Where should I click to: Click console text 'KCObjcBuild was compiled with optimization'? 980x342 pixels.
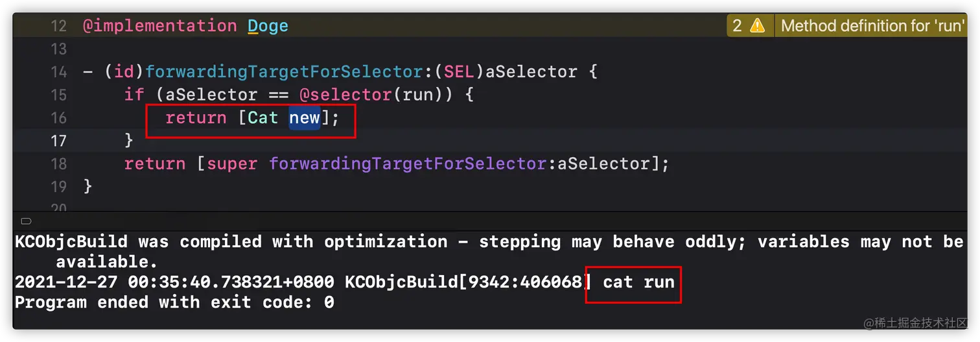coord(231,242)
